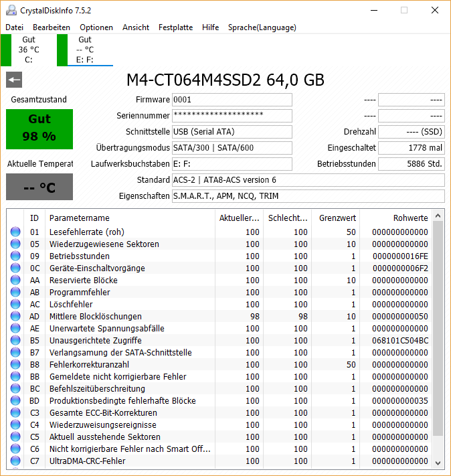Open the Festplatte menu
Viewport: 451px width, 476px height.
[x=175, y=27]
